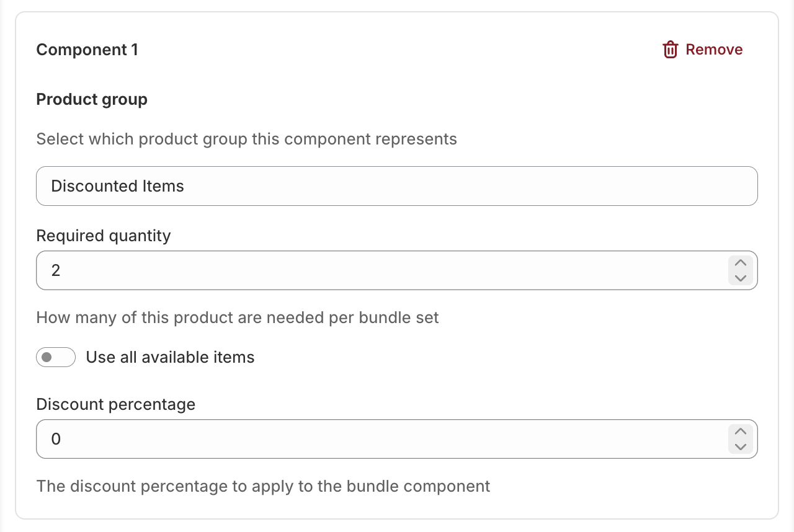Decrease Required quantity with down arrow
Viewport: 794px width, 532px height.
click(x=740, y=278)
